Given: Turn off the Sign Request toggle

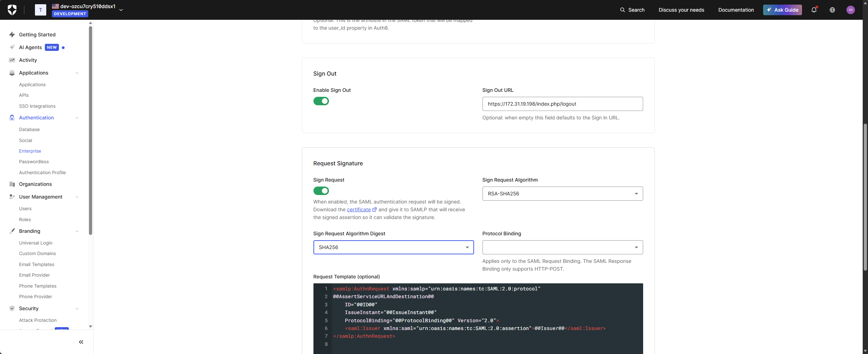Looking at the screenshot, I should click(321, 191).
